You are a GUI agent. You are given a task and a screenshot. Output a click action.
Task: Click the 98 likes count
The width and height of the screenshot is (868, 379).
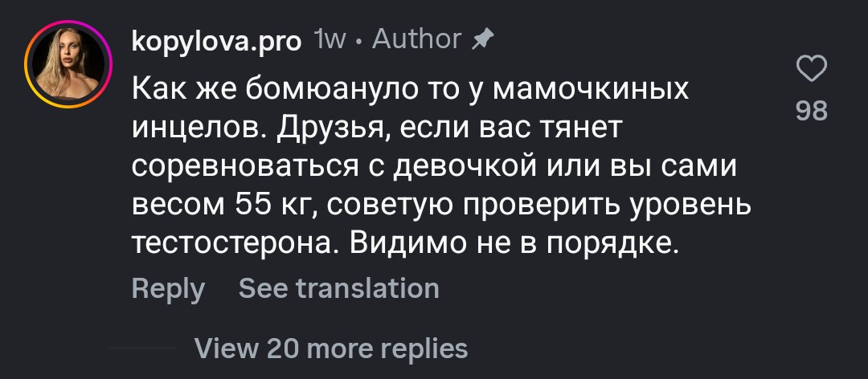tap(811, 111)
